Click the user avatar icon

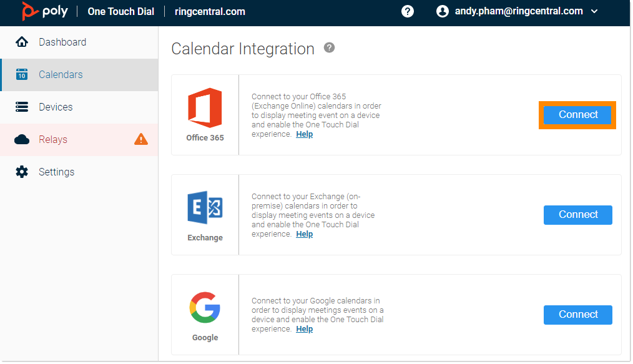coord(443,11)
